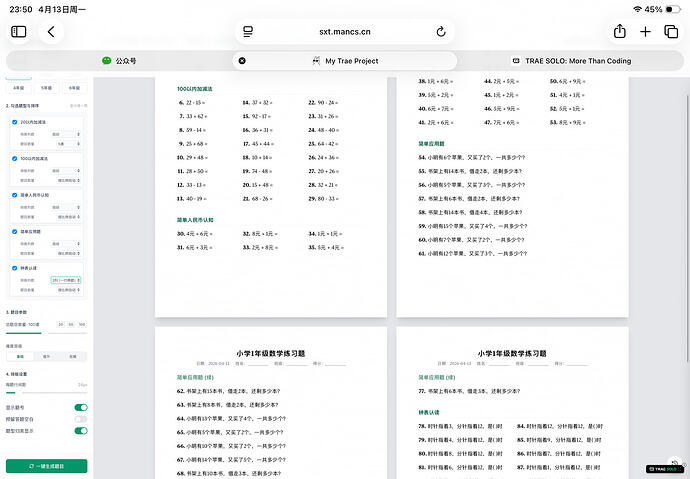This screenshot has height=479, width=690.
Task: Click the 钟表认读 heading on bottom-right page
Action: point(429,413)
